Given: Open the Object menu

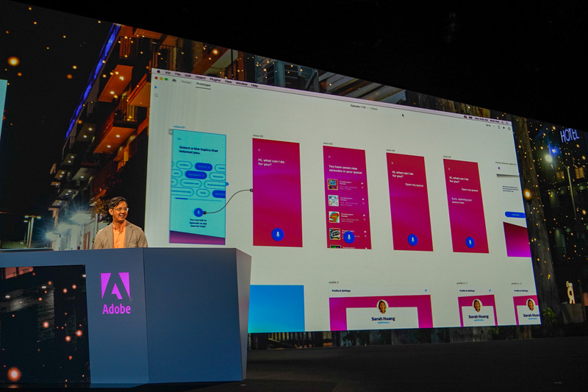Looking at the screenshot, I should click(200, 77).
